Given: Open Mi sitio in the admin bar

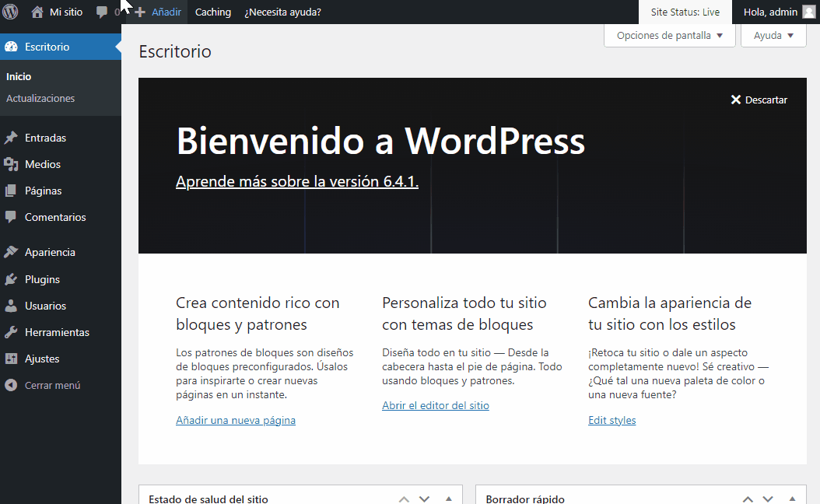Looking at the screenshot, I should point(66,12).
